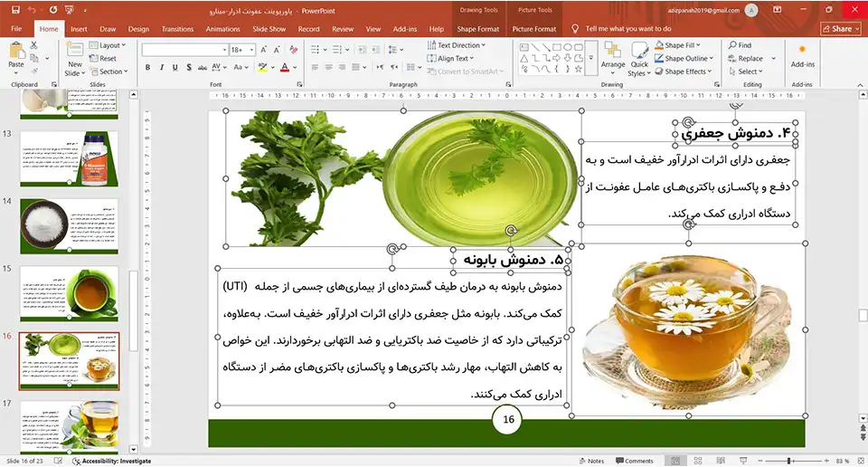Viewport: 868px width, 467px height.
Task: Toggle Bold formatting
Action: click(147, 68)
